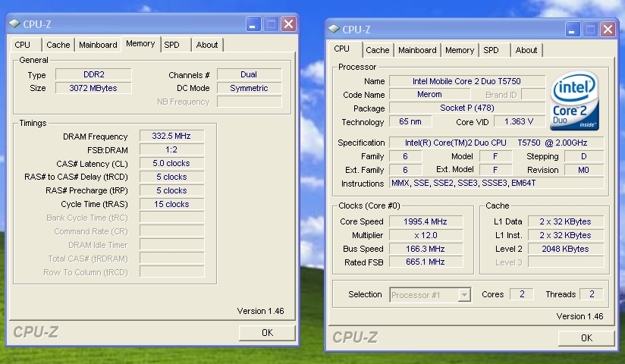
Task: Click the Merom code name value
Action: click(429, 95)
